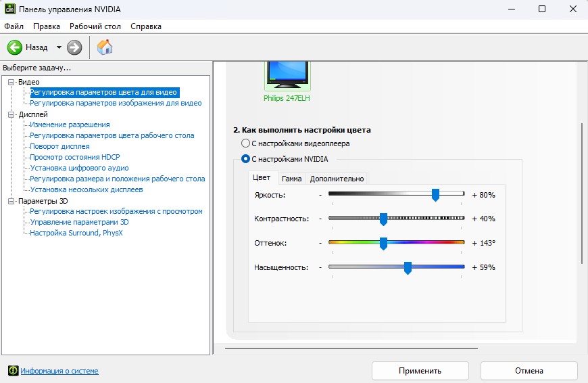Click the Отмена button
The width and height of the screenshot is (588, 383).
[x=529, y=371]
